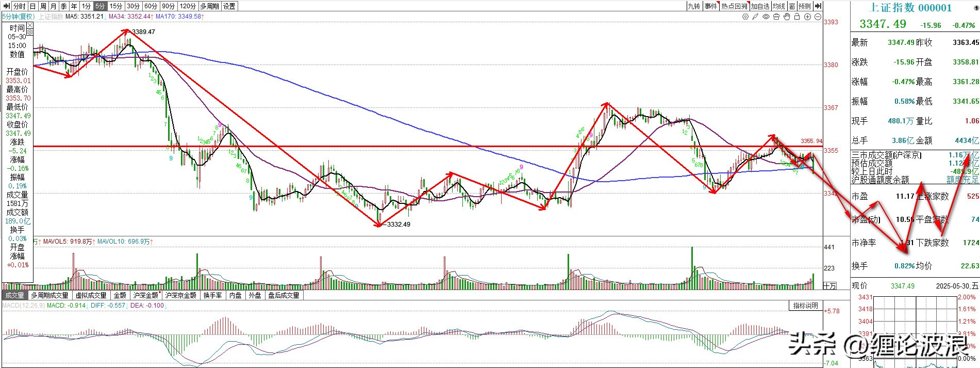Click the 十万 volume unit label
980x368 pixels.
pos(830,285)
